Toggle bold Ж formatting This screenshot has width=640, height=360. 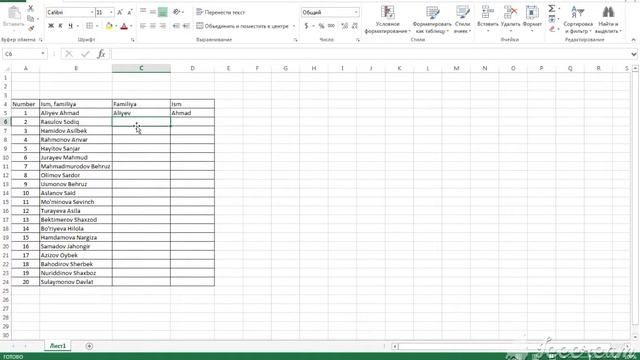coord(51,26)
